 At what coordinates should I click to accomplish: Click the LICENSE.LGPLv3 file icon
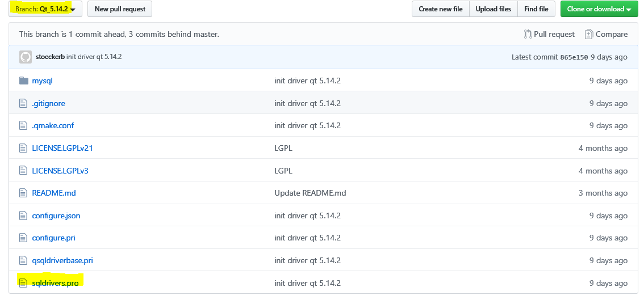coord(23,171)
